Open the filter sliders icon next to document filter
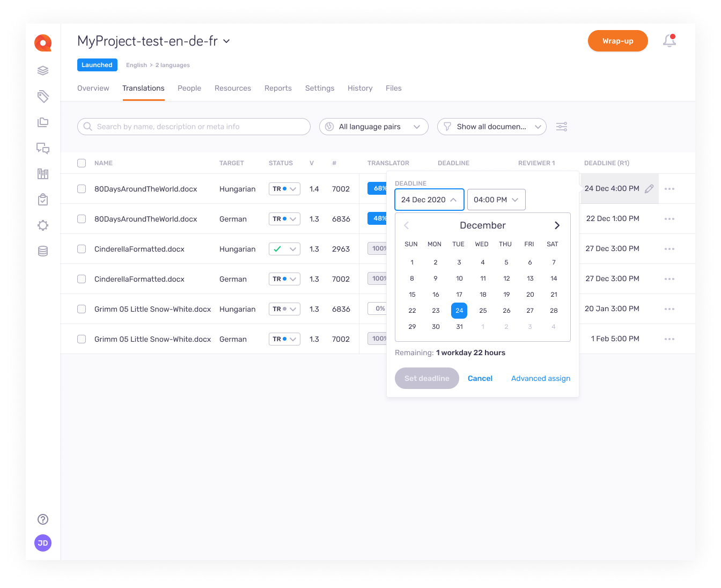 click(562, 127)
